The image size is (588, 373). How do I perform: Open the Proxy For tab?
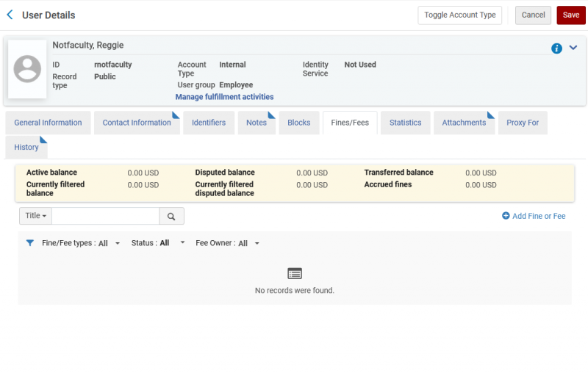[x=523, y=123]
